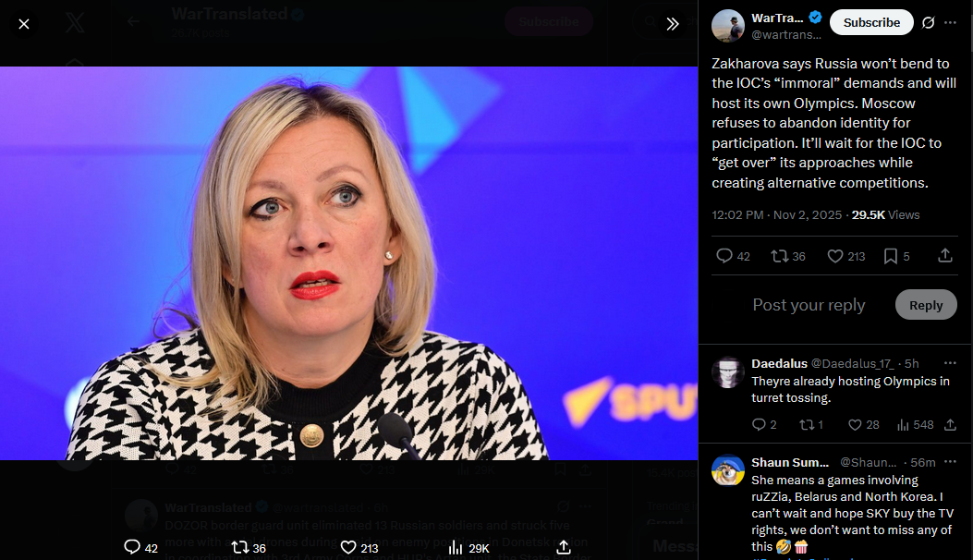Repost the post with 36 reposts
Screen dimensions: 973x560
(x=788, y=256)
